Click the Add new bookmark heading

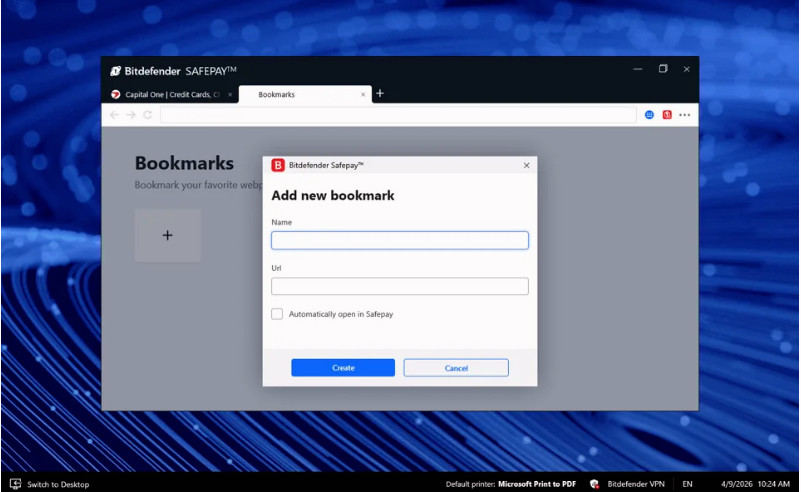(333, 196)
